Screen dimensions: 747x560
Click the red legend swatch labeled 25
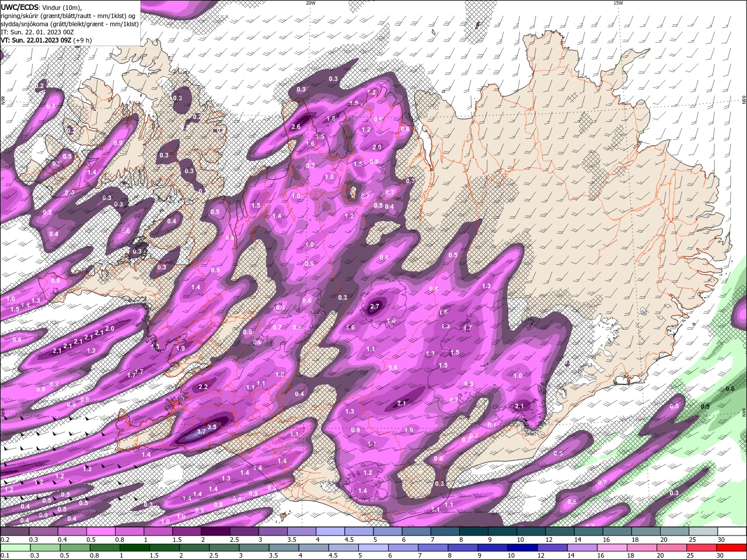coord(701,548)
